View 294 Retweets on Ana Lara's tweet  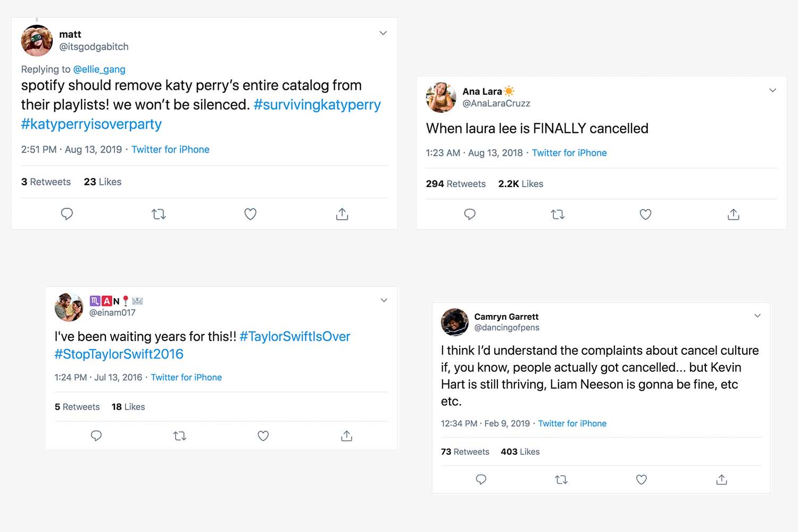pyautogui.click(x=455, y=184)
